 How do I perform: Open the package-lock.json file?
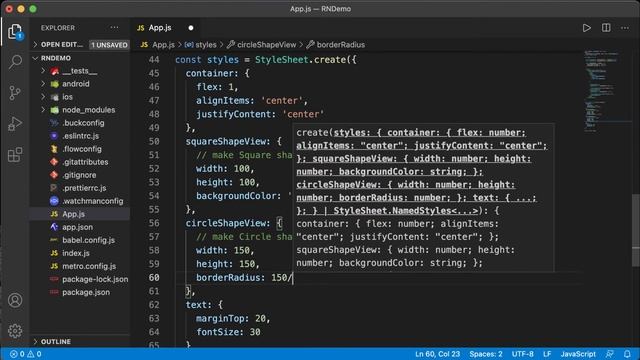[x=95, y=279]
